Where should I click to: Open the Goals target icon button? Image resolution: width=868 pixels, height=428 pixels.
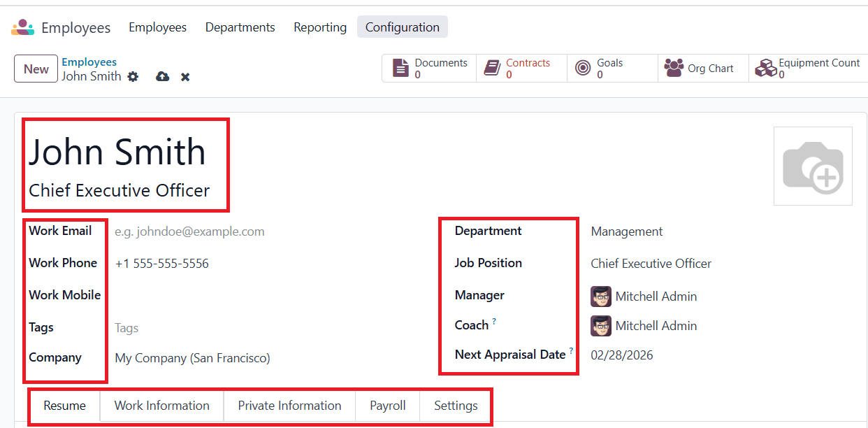583,69
